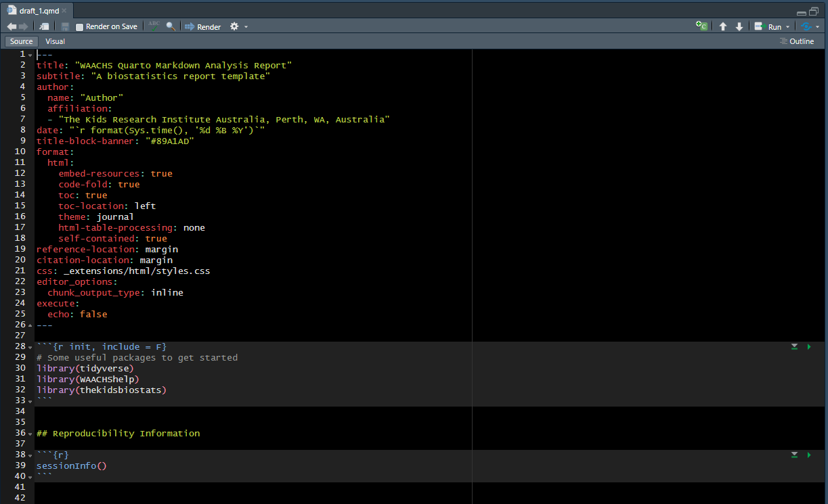The width and height of the screenshot is (828, 504).
Task: Run all chunks above init chunk
Action: pyautogui.click(x=794, y=346)
